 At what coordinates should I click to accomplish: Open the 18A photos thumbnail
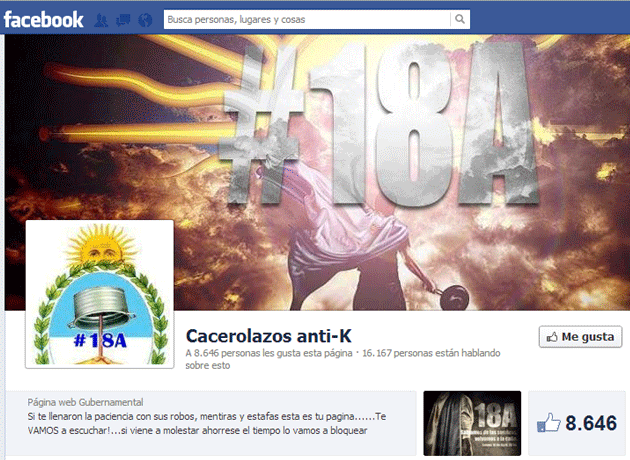472,423
